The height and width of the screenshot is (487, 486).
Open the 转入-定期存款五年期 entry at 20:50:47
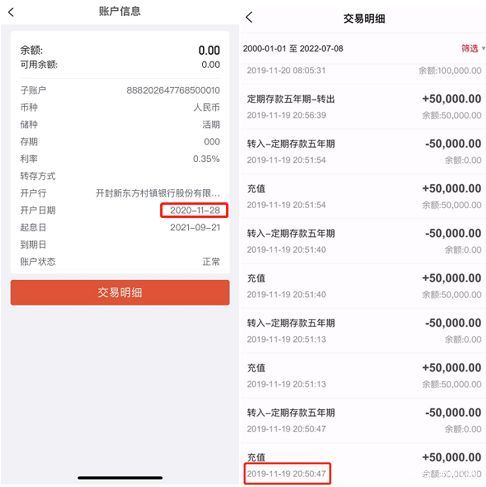tap(364, 420)
